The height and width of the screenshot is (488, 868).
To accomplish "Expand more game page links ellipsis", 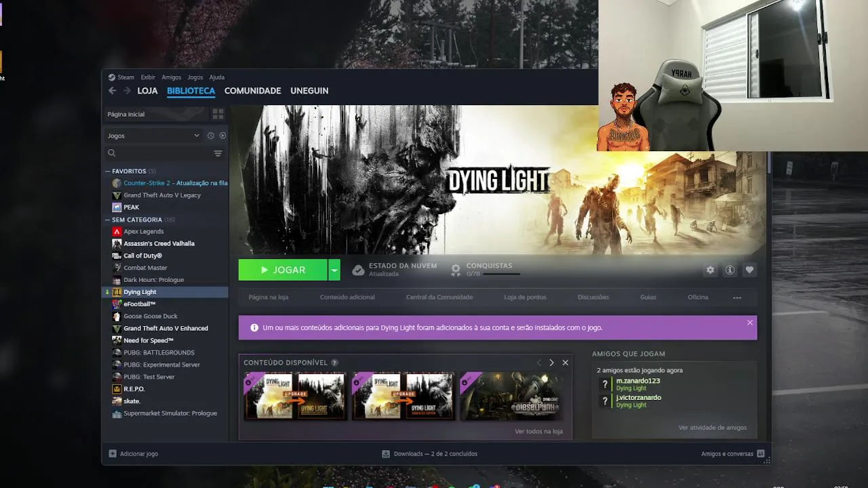I will click(737, 297).
